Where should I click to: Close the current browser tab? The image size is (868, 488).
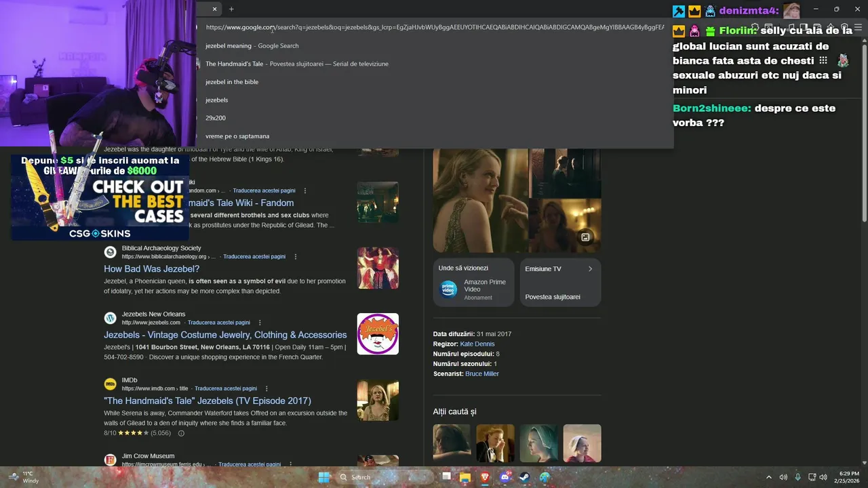214,9
